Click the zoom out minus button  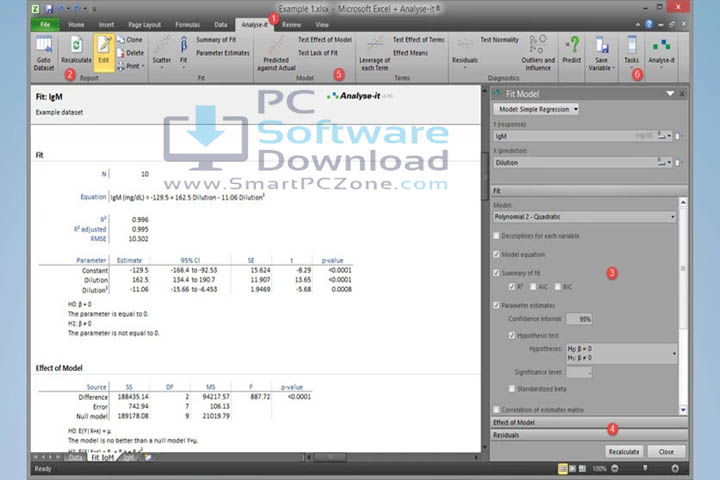pos(614,469)
